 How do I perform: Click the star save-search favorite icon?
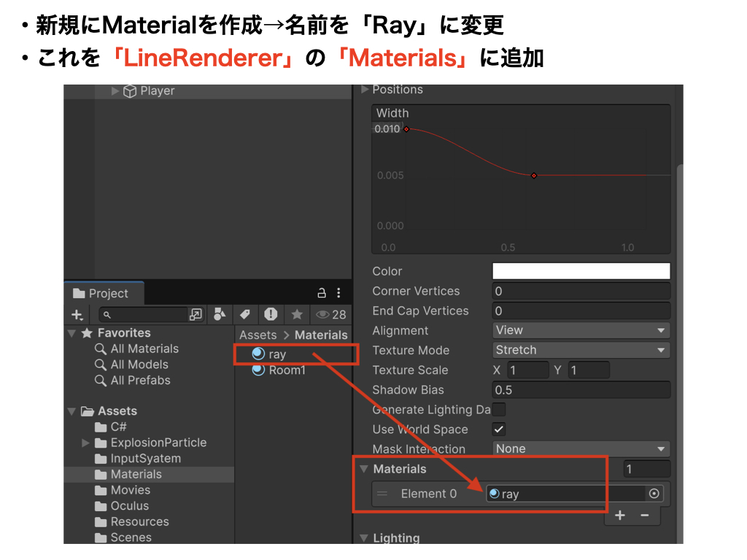pyautogui.click(x=297, y=314)
